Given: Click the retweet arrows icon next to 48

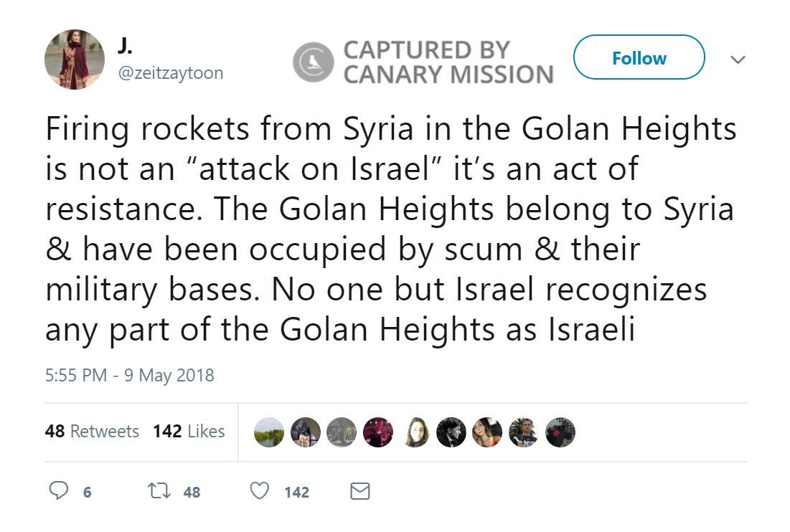Looking at the screenshot, I should point(161,492).
